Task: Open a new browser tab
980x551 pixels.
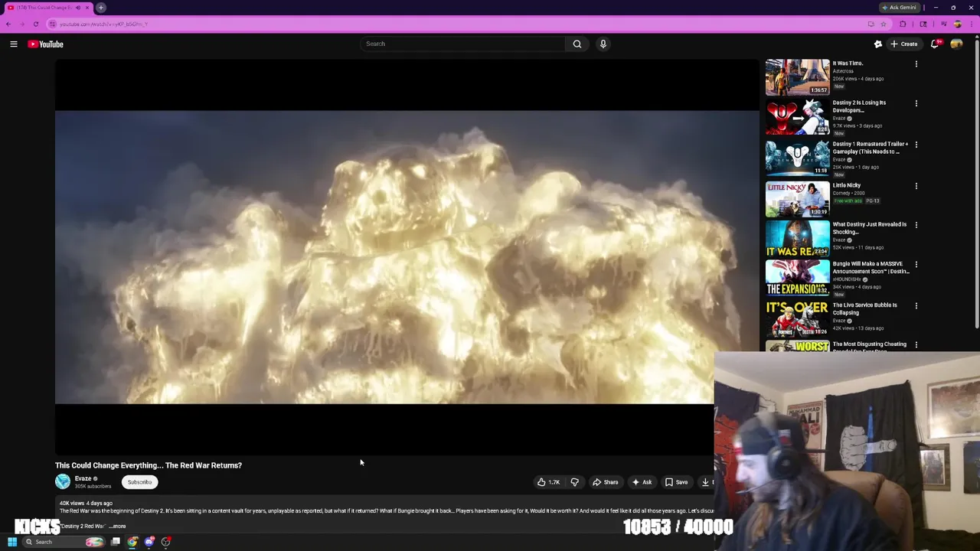Action: pyautogui.click(x=100, y=8)
